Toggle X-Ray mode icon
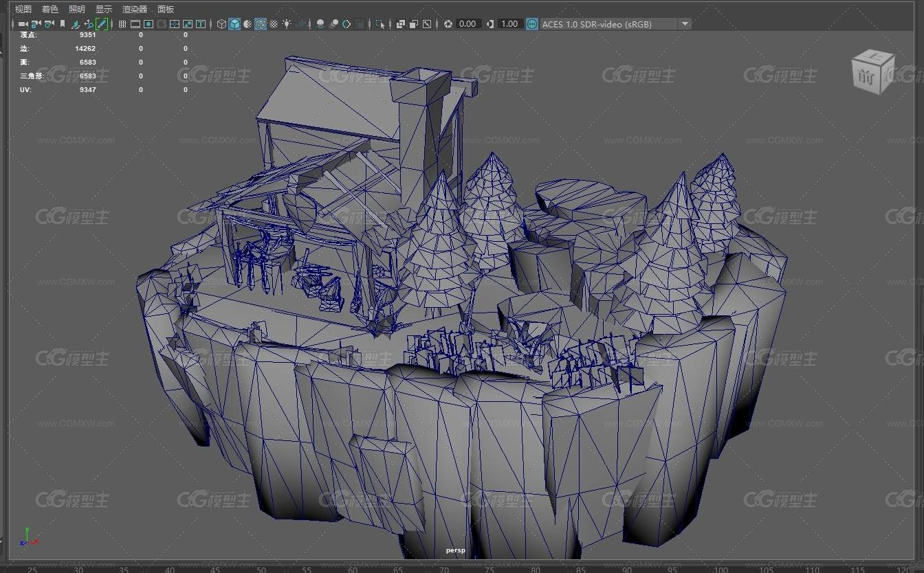The image size is (924, 573). pyautogui.click(x=401, y=24)
